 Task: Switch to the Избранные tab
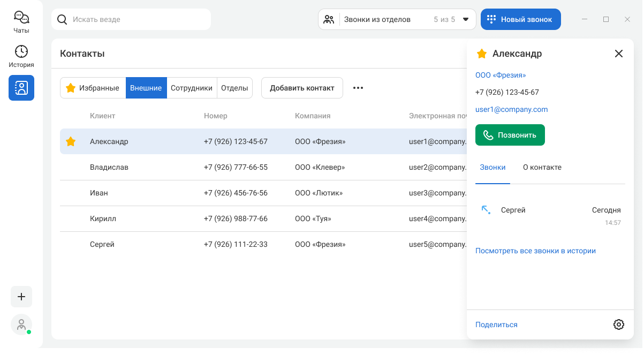(x=93, y=88)
